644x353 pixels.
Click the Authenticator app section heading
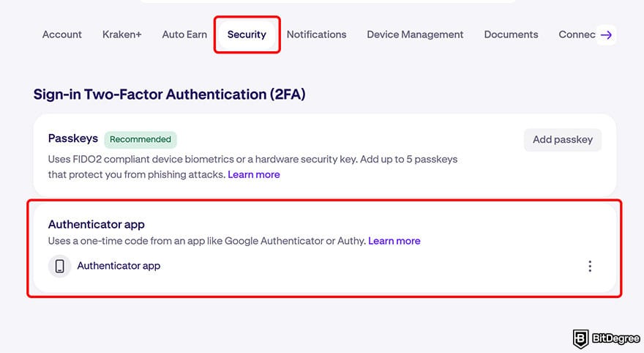[97, 224]
